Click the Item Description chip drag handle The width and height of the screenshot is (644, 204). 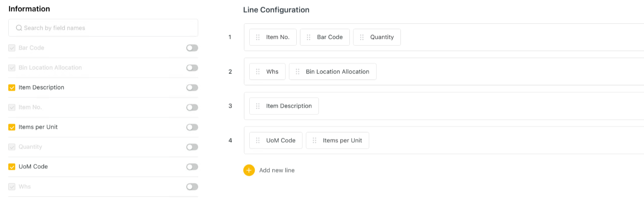pos(258,106)
